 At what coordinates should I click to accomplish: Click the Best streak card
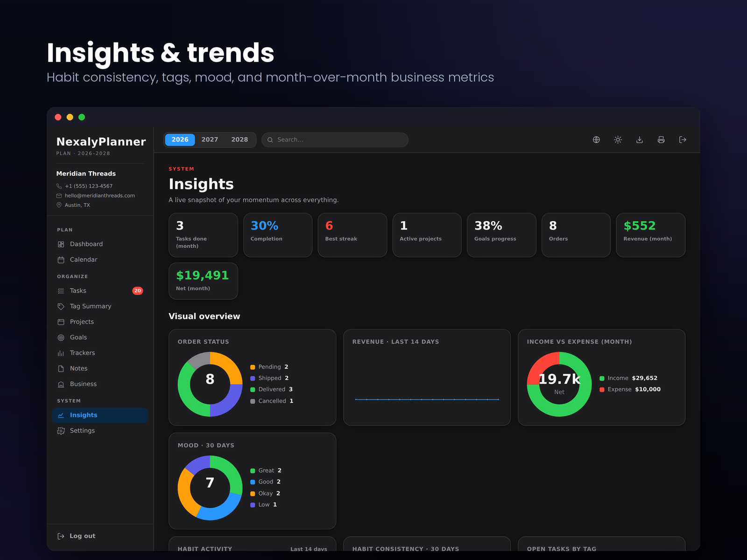point(352,235)
